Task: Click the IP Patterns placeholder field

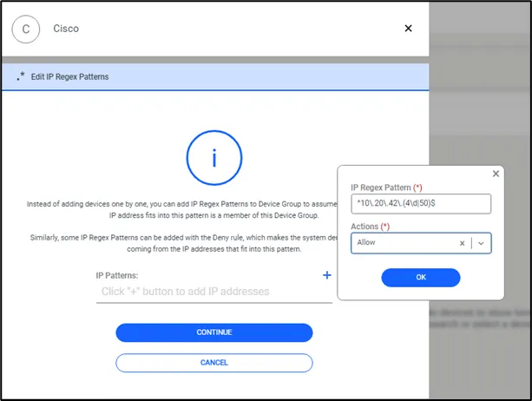Action: coord(214,292)
